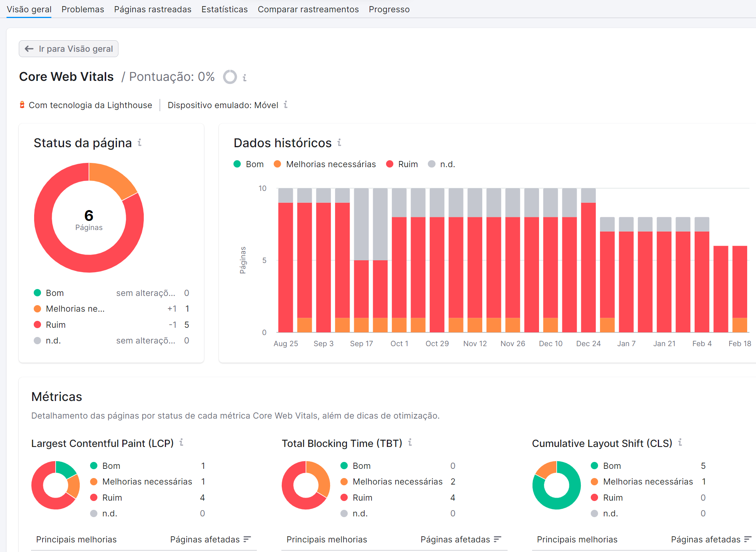The width and height of the screenshot is (756, 552).
Task: Click Ruim value 4 under LCP
Action: click(x=202, y=498)
